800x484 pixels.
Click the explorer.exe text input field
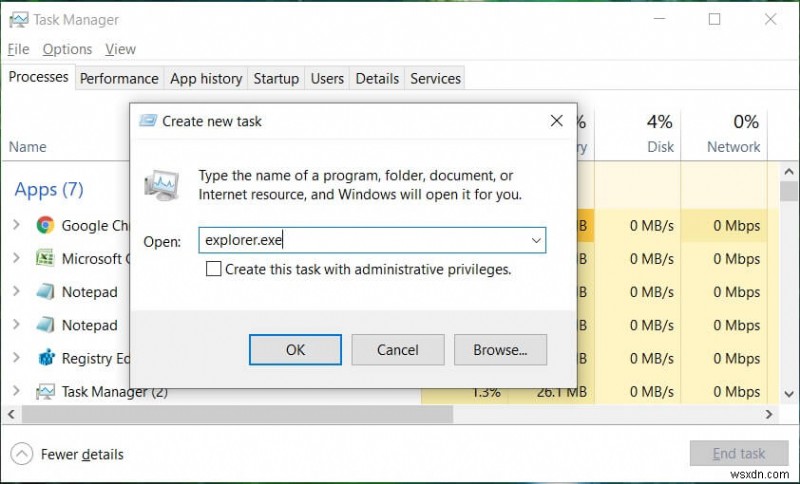[360, 240]
